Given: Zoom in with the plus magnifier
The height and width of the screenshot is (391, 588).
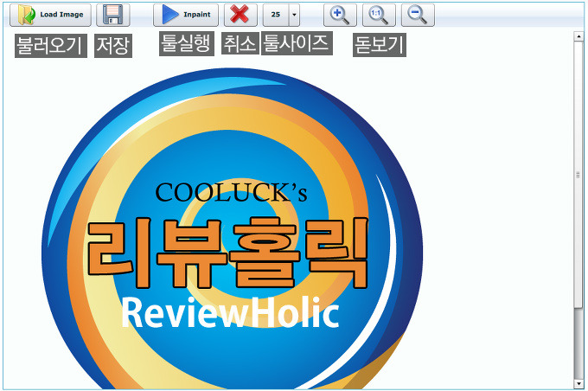Looking at the screenshot, I should (x=340, y=15).
